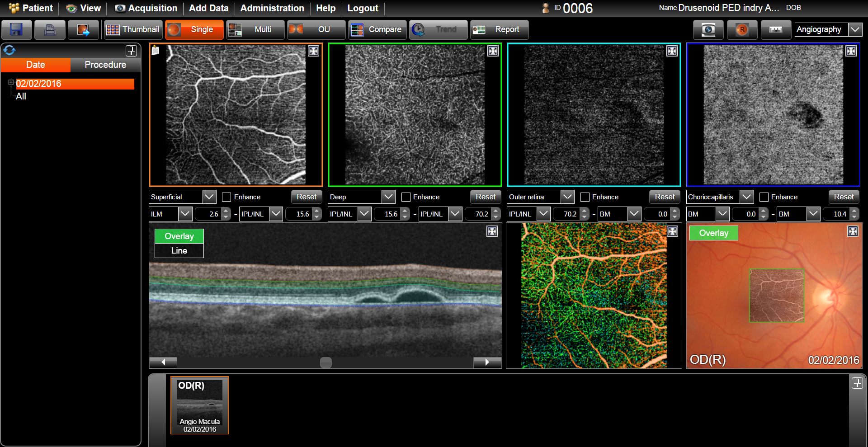868x447 pixels.
Task: Switch to the Procedure tab
Action: tap(105, 65)
